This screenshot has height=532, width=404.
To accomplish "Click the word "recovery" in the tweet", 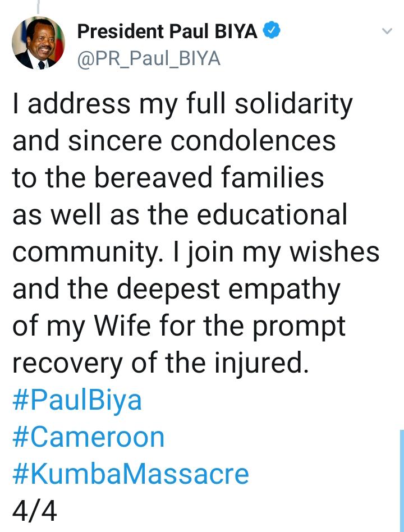I will (x=67, y=364).
